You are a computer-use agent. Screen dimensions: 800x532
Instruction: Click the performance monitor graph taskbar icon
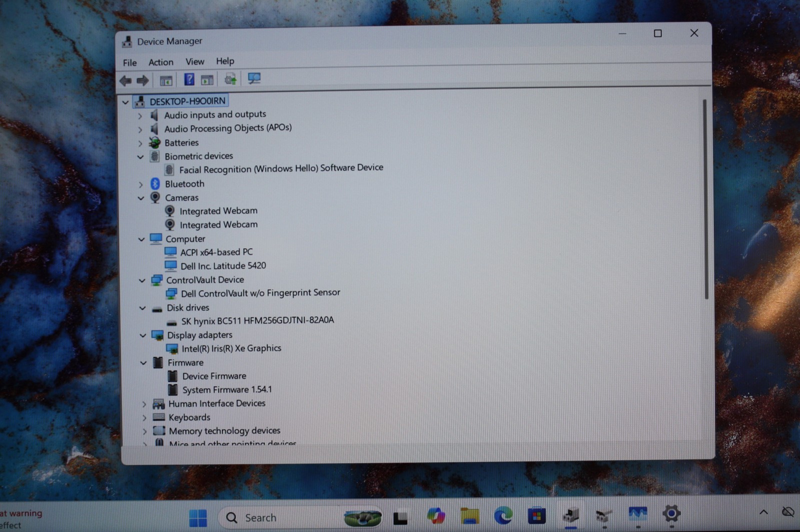(637, 513)
